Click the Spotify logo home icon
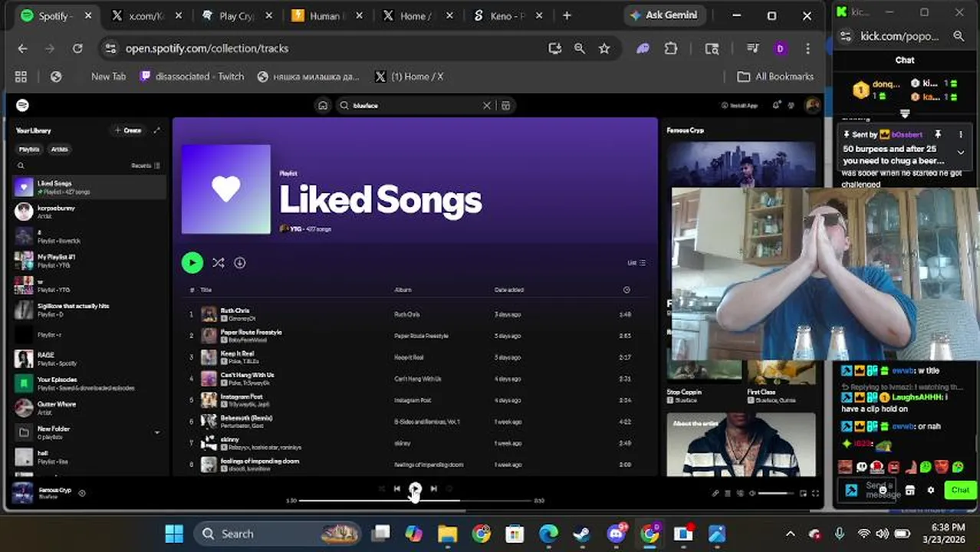 22,105
